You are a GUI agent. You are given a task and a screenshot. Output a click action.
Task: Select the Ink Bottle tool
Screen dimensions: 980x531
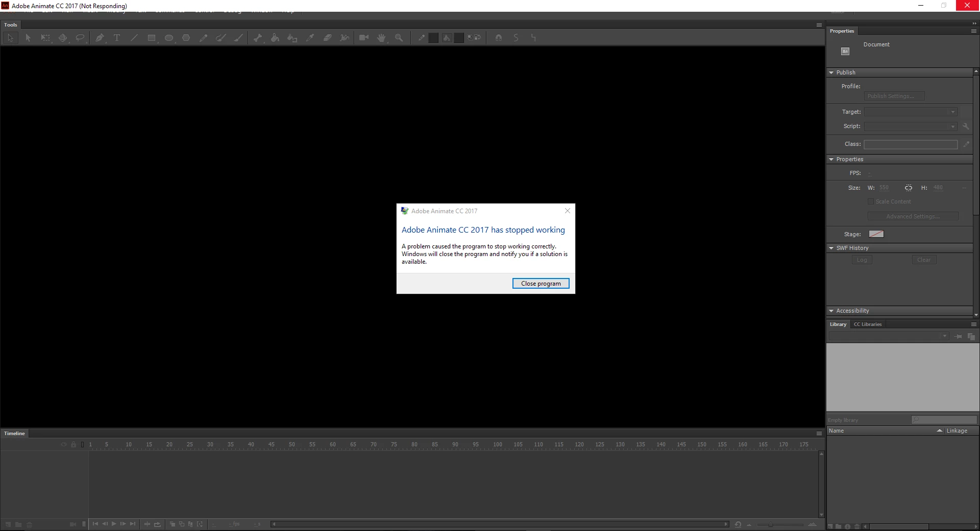point(292,38)
